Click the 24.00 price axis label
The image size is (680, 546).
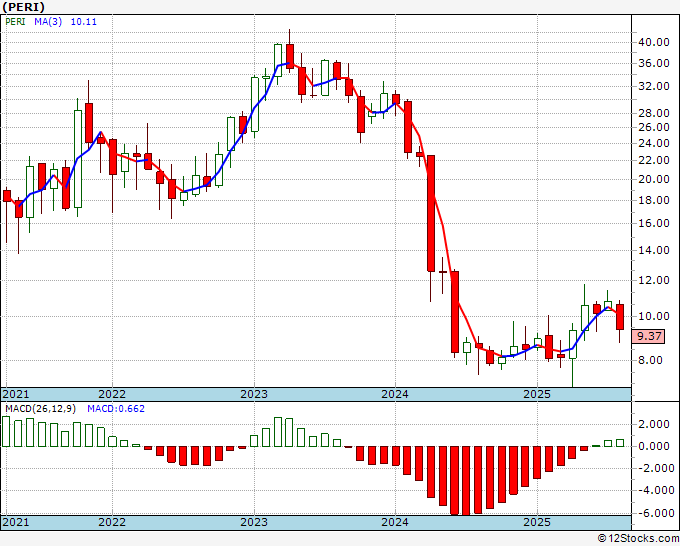[x=654, y=143]
